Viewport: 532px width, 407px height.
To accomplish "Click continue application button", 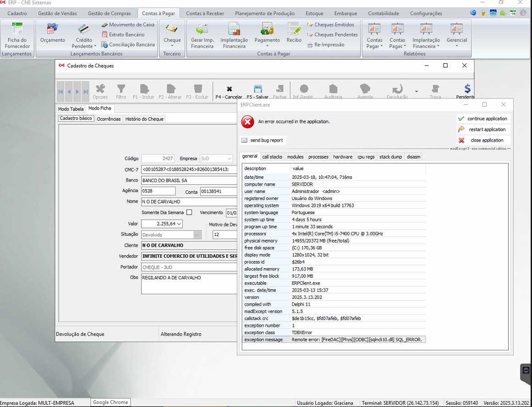I will click(483, 119).
